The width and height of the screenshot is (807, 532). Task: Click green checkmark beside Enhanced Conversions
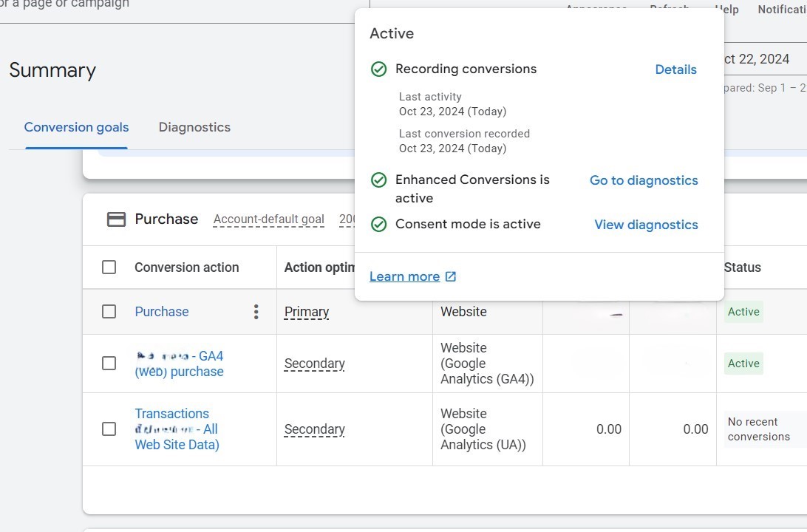pyautogui.click(x=378, y=180)
